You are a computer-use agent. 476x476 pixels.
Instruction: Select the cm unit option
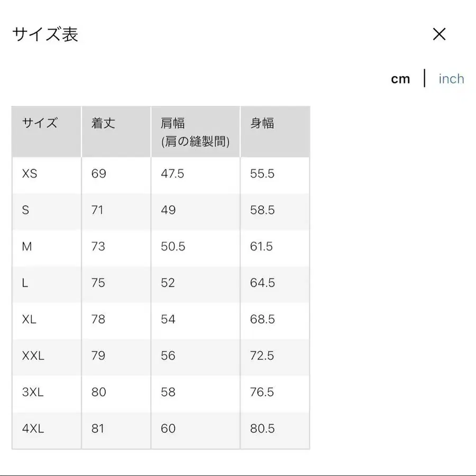click(401, 78)
